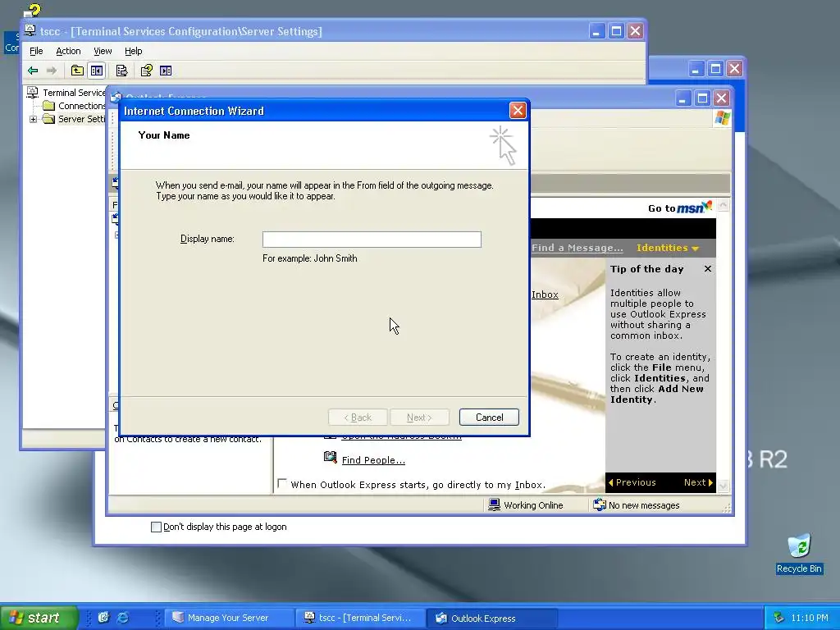Toggle Show/Hide Console Tree icon in tscc toolbar

(97, 71)
